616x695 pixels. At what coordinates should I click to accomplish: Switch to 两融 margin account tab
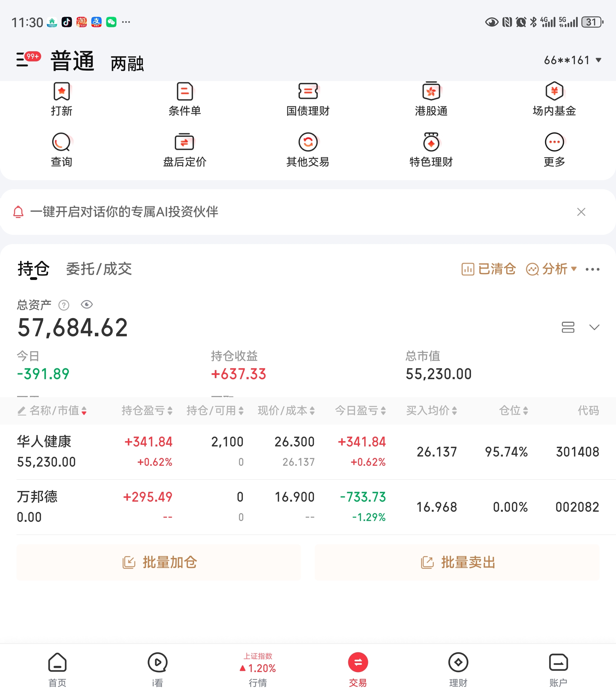tap(127, 64)
